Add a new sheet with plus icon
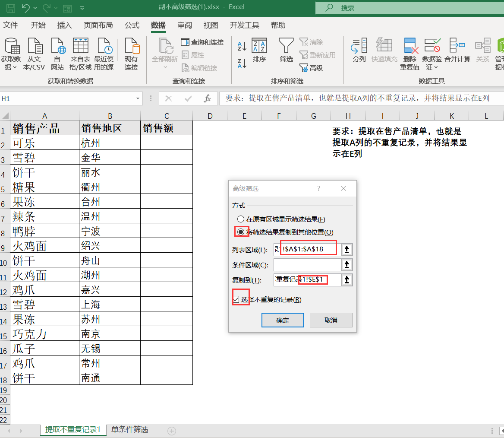The image size is (504, 438). pyautogui.click(x=172, y=431)
